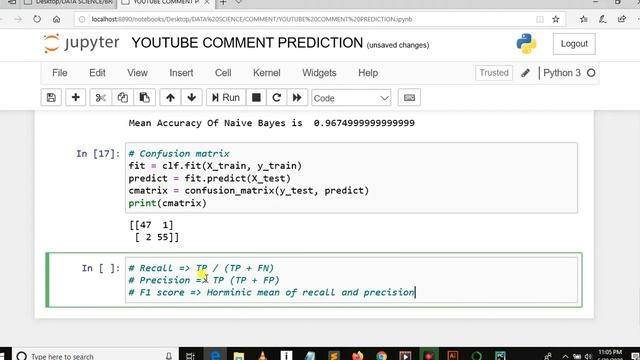Click the browser address bar URL
The width and height of the screenshot is (640, 360).
tap(251, 19)
